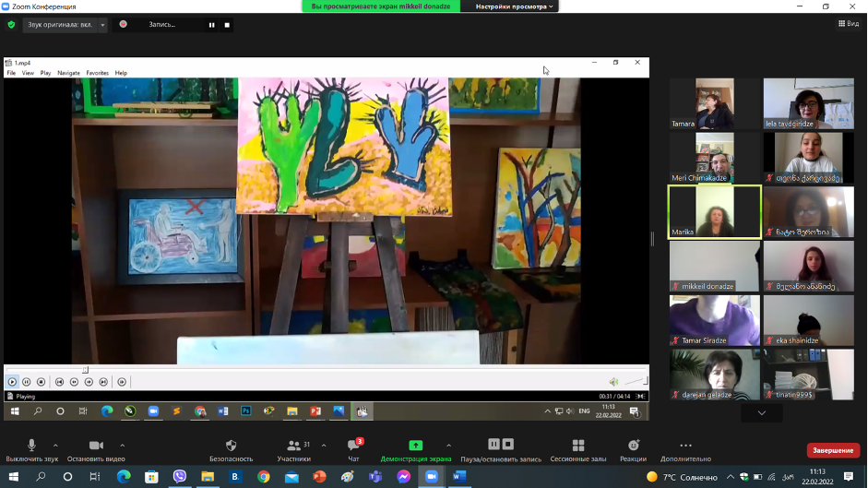Screen dimensions: 868x488
Task: Expand screen share options arrow
Action: tap(449, 445)
